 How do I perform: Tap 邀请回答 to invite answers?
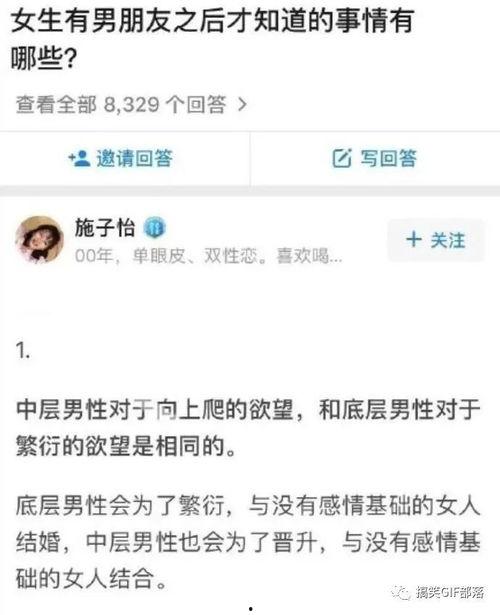tap(121, 158)
